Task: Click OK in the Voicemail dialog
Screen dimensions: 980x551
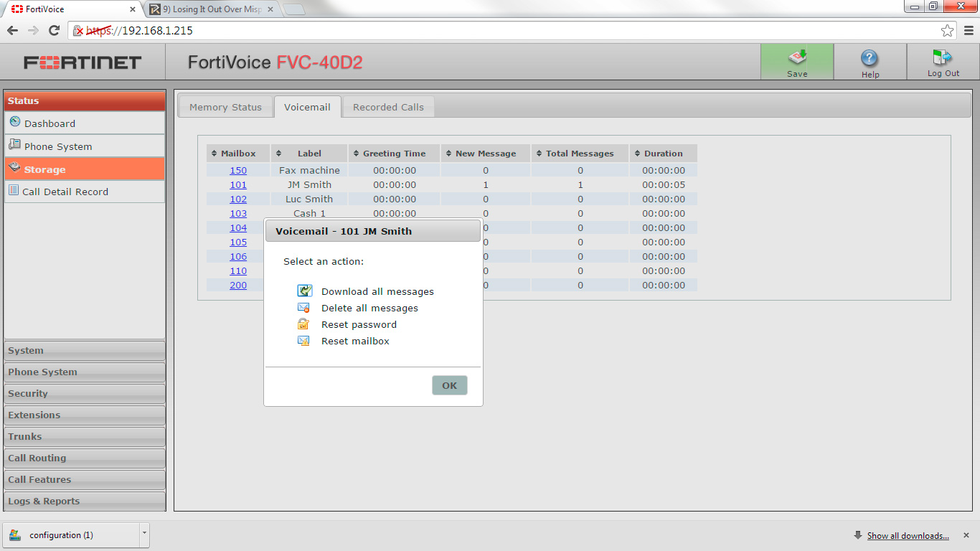Action: 449,385
